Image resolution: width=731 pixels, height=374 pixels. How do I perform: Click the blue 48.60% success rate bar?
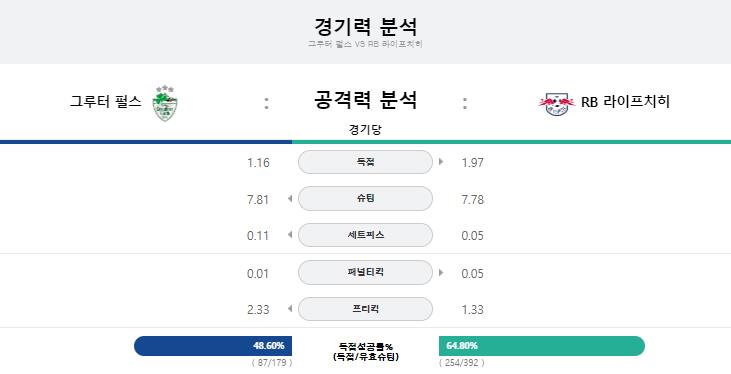coord(213,346)
